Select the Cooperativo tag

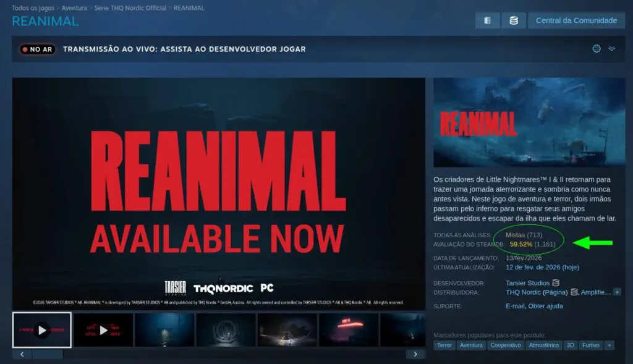click(x=506, y=345)
